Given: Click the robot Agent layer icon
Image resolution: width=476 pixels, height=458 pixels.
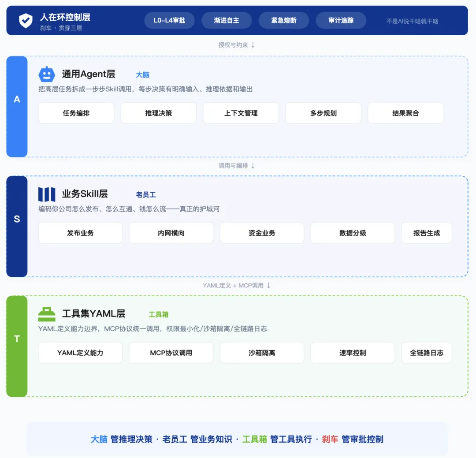Looking at the screenshot, I should point(47,74).
